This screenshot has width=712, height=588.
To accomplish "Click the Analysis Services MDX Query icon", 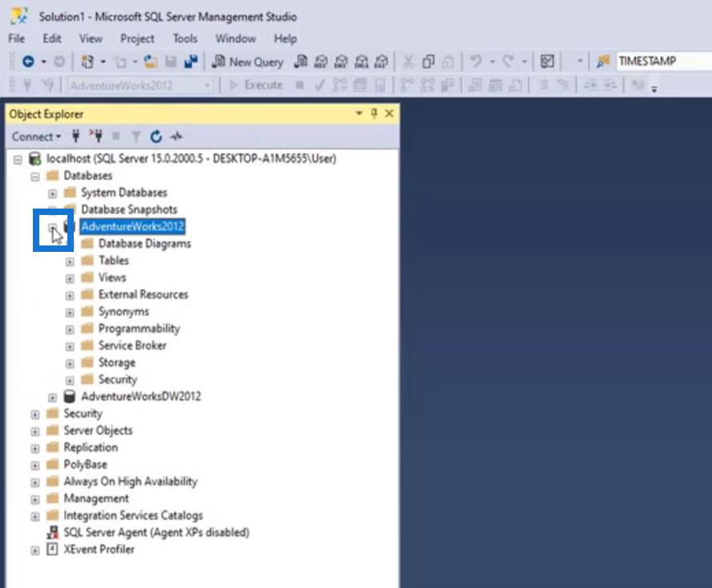I will coord(321,61).
